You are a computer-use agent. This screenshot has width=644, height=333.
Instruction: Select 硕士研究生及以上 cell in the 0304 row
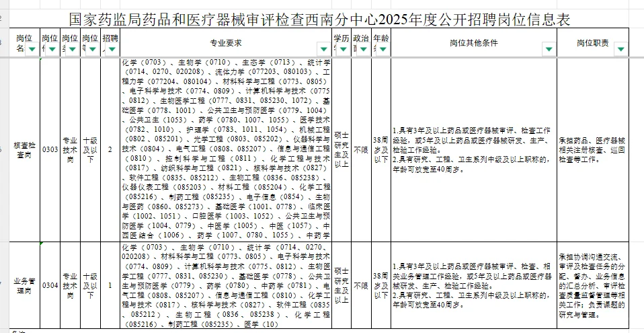[x=341, y=285]
